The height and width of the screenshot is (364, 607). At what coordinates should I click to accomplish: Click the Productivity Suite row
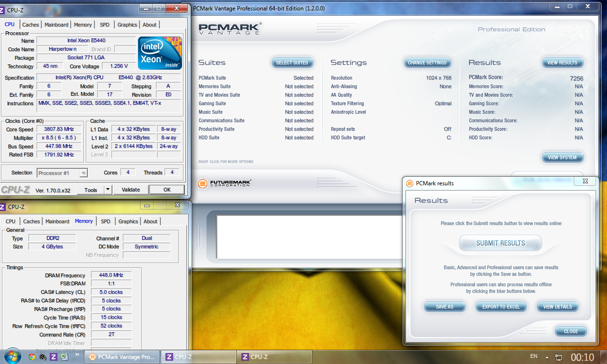pos(256,129)
